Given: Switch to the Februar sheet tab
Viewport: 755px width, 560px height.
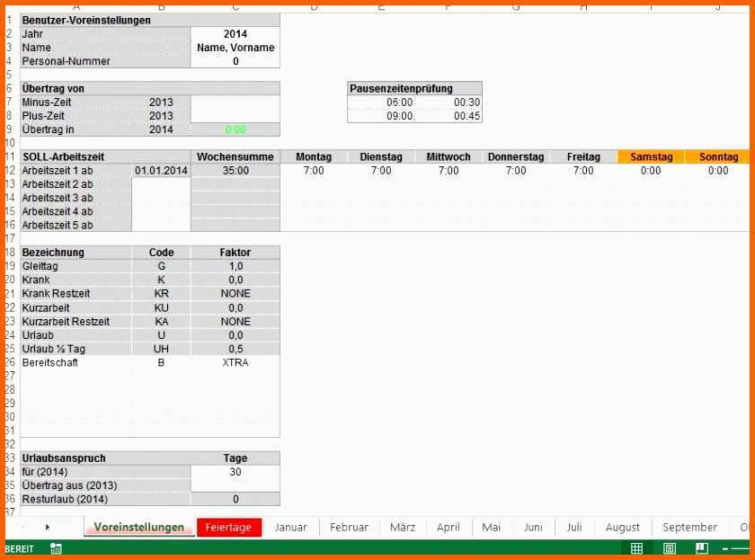Looking at the screenshot, I should 349,528.
